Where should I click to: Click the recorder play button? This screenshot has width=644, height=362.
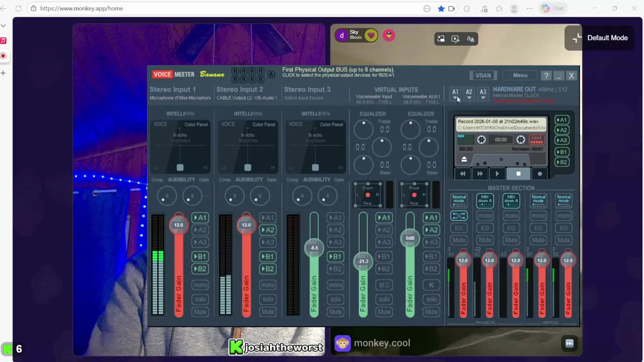pos(497,174)
